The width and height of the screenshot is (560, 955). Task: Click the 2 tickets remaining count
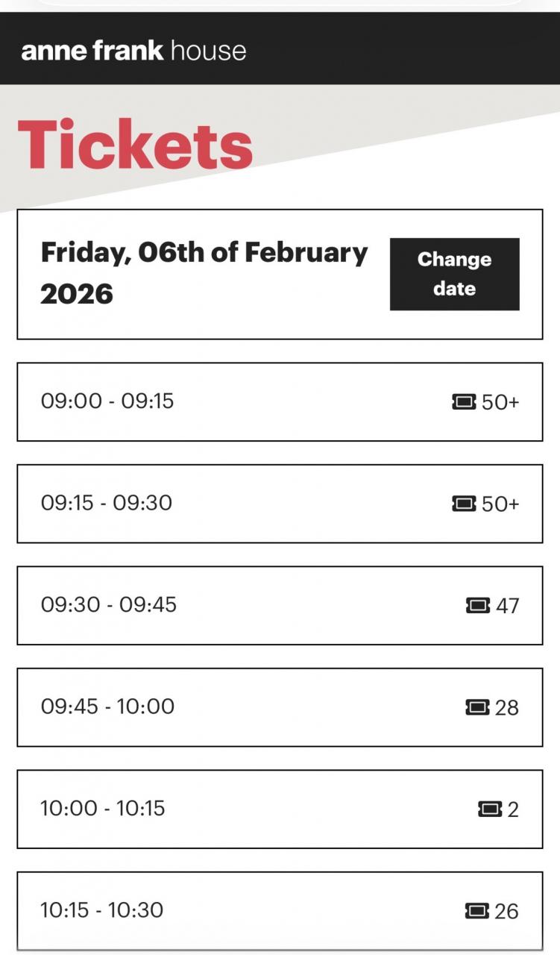coord(513,809)
